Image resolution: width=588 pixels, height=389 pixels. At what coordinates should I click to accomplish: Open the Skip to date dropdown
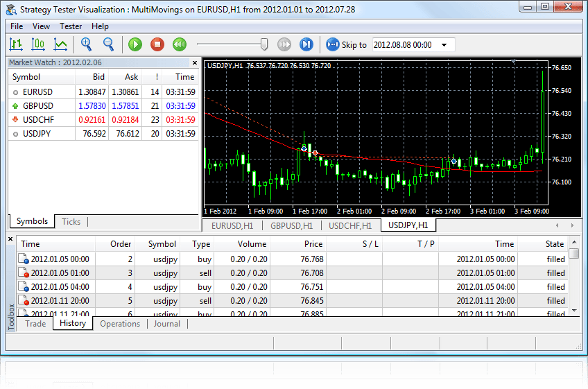444,44
